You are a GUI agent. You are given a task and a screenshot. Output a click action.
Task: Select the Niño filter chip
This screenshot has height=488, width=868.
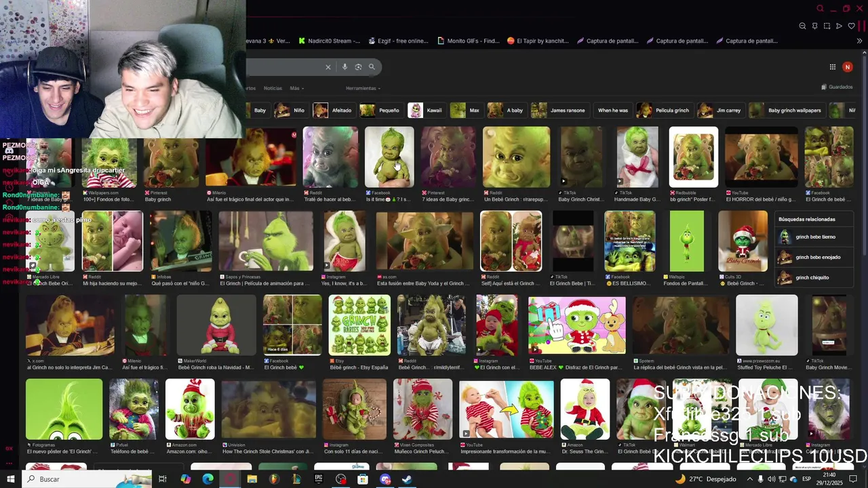[291, 110]
